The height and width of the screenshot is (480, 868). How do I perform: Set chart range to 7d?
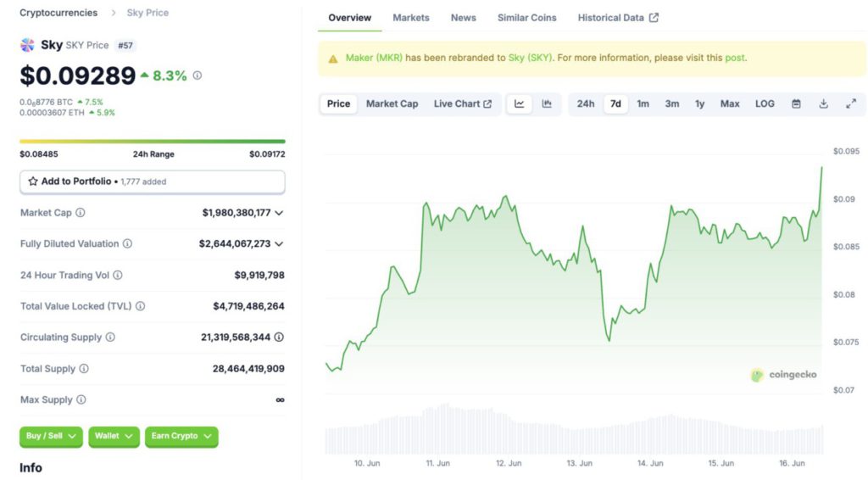(x=615, y=103)
